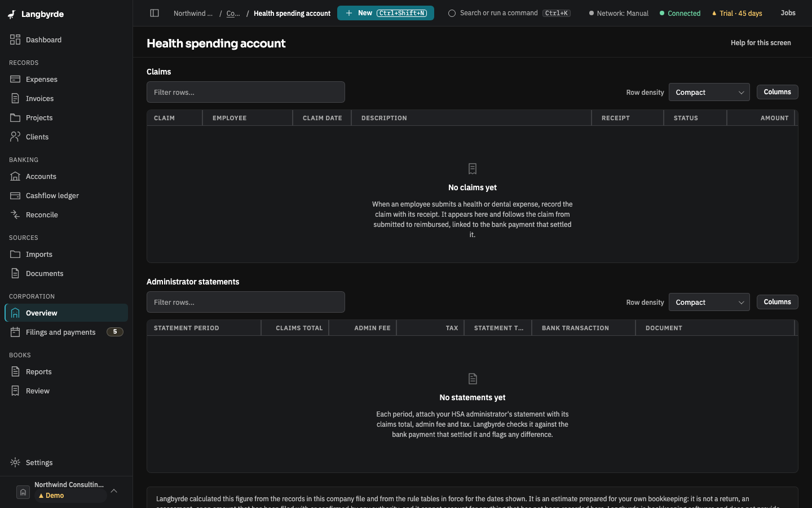The width and height of the screenshot is (812, 508).
Task: Click the No claims yet receipt icon
Action: pos(473,169)
